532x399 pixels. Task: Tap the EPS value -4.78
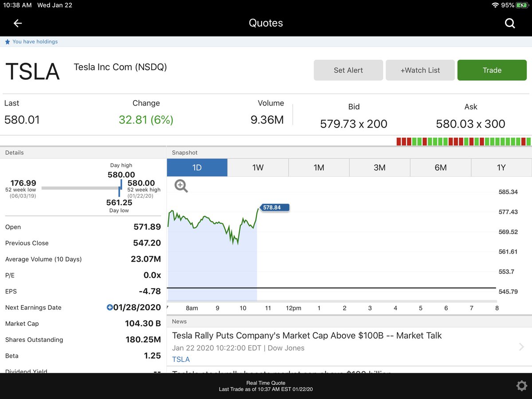tap(150, 291)
